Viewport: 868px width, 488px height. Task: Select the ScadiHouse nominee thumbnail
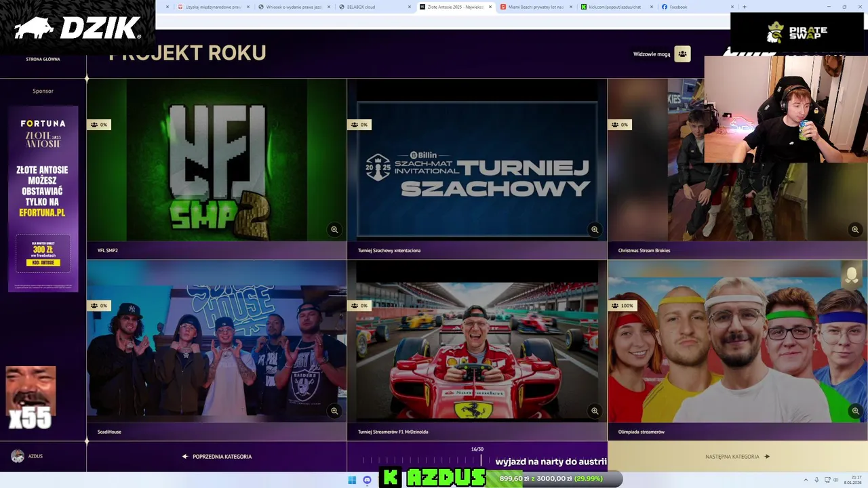pyautogui.click(x=216, y=341)
